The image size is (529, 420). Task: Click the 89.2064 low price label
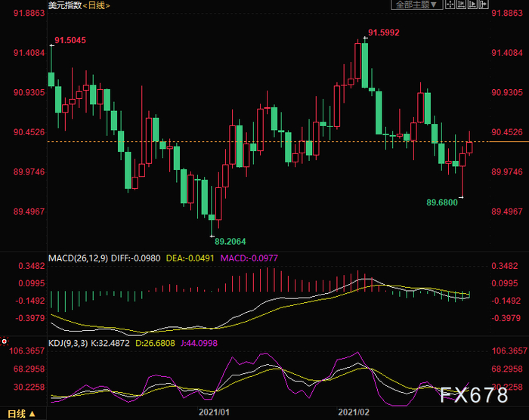(230, 242)
